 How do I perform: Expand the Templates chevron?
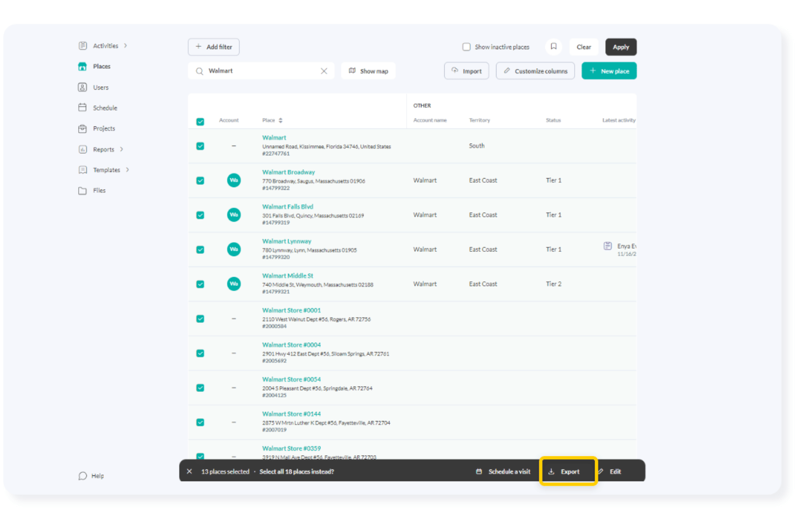(x=128, y=170)
